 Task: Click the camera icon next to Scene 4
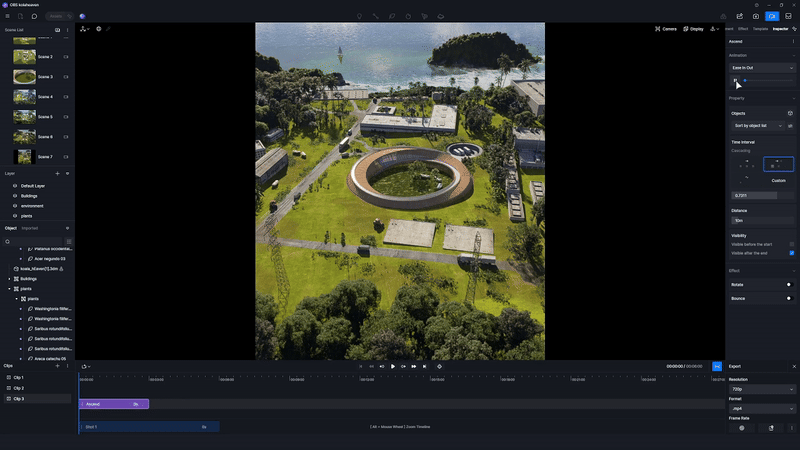tap(66, 97)
